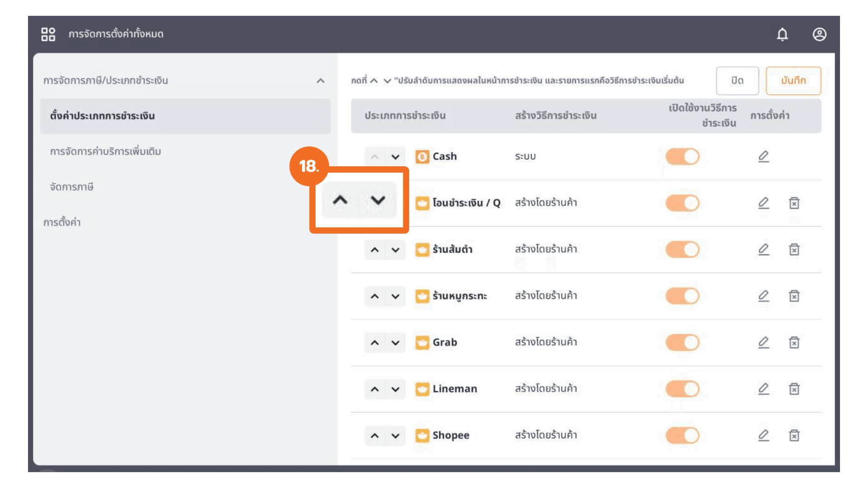Open the user profile icon
This screenshot has height=488, width=868.
pyautogui.click(x=819, y=34)
